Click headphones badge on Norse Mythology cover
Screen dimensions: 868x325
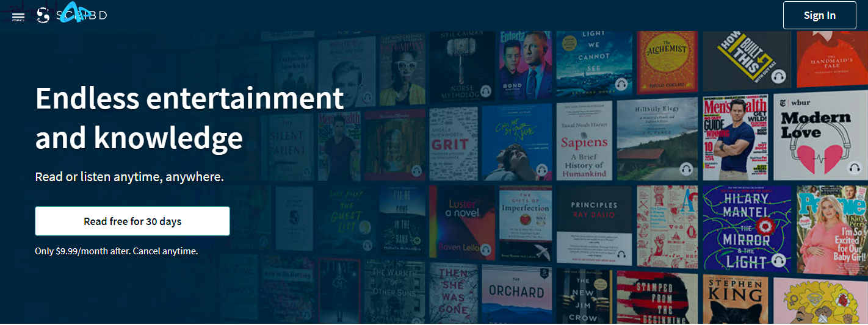486,90
